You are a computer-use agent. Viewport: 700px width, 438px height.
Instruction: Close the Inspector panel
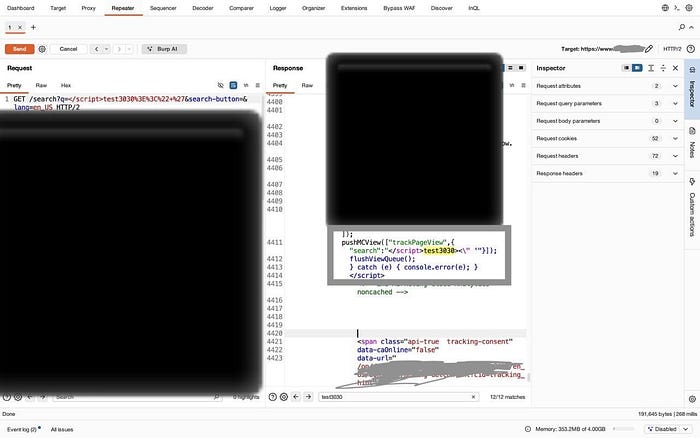[675, 68]
